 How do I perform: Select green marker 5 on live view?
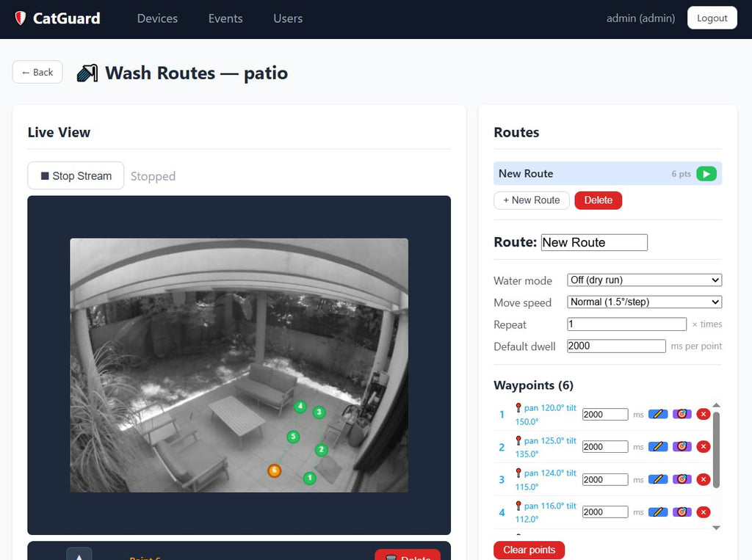tap(293, 437)
